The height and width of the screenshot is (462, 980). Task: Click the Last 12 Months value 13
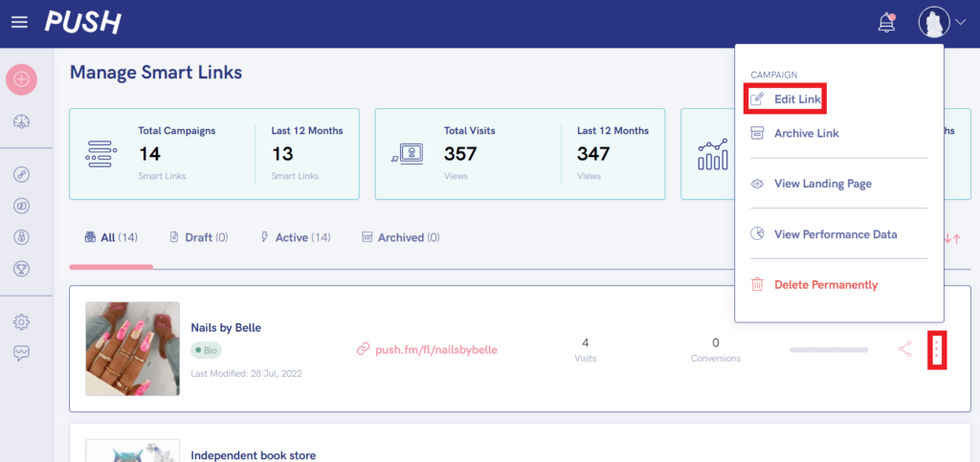click(282, 154)
